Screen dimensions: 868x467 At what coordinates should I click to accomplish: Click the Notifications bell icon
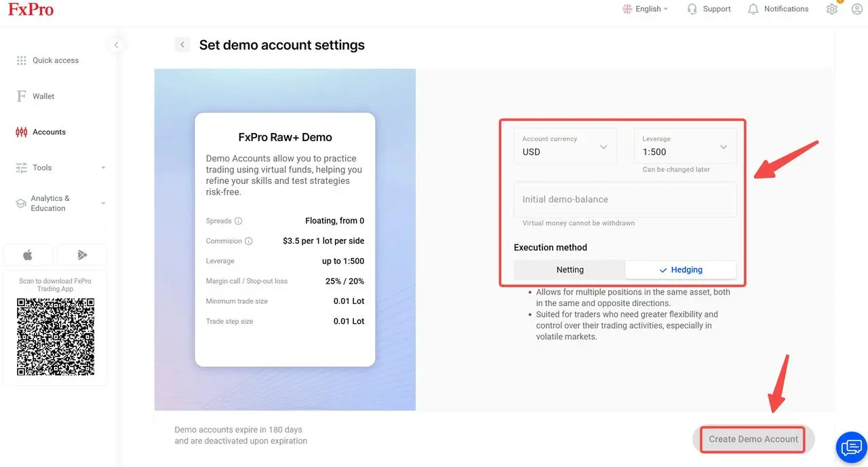click(753, 9)
